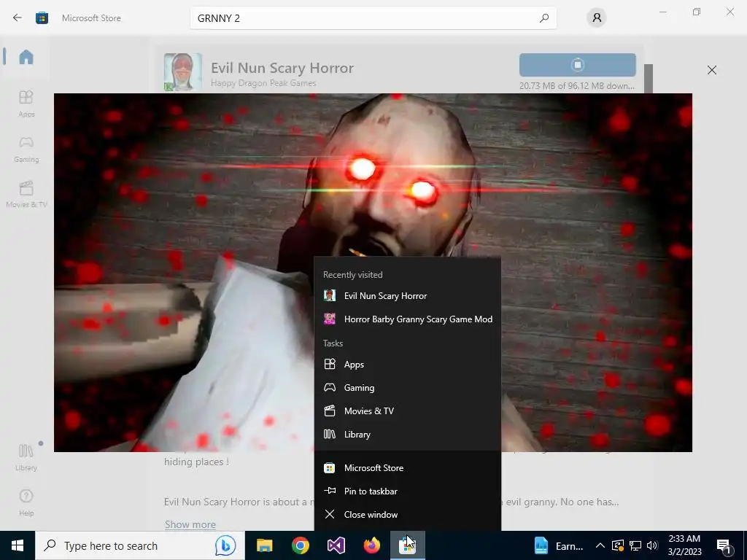Image resolution: width=747 pixels, height=560 pixels.
Task: Select Library in the jump list
Action: [x=407, y=435]
